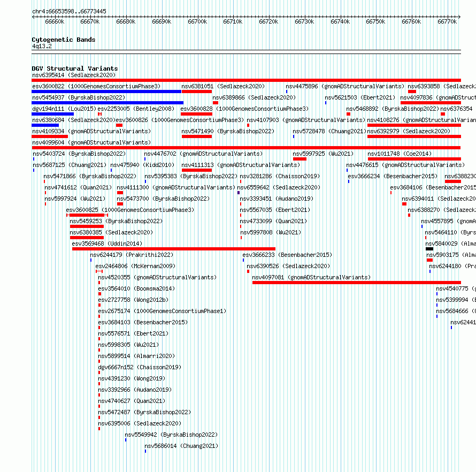Open nsv4741612 (Quan2021) variant
This screenshot has width=476, height=472.
click(78, 187)
